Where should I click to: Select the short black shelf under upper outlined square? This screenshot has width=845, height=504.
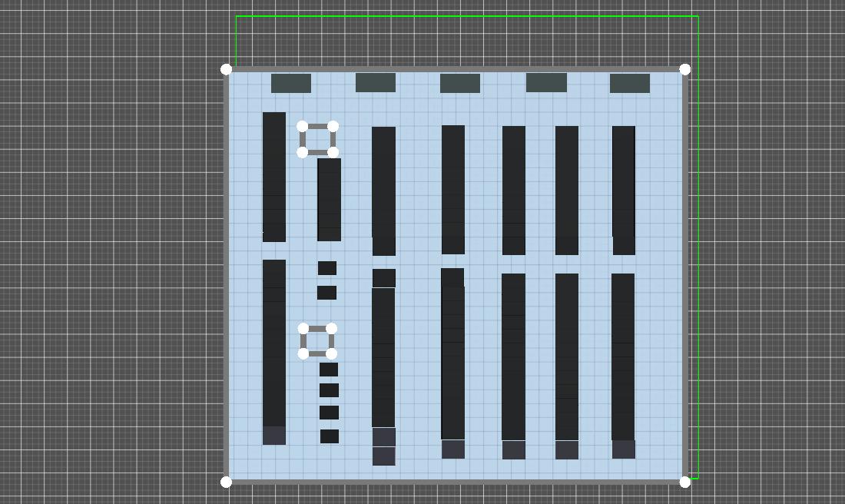point(330,199)
